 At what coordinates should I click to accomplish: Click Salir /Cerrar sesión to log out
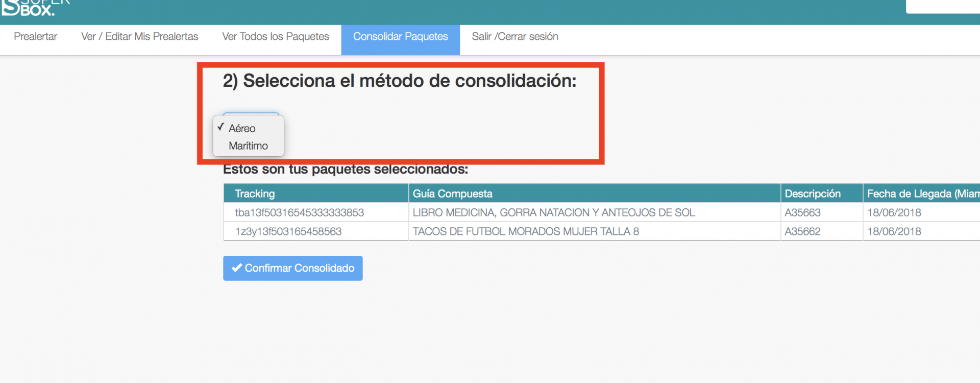[x=514, y=37]
